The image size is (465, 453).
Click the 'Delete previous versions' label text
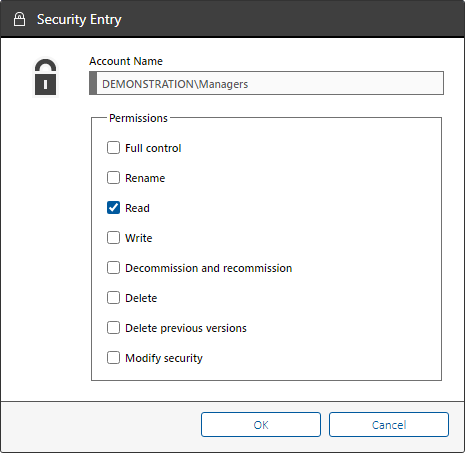tap(186, 328)
